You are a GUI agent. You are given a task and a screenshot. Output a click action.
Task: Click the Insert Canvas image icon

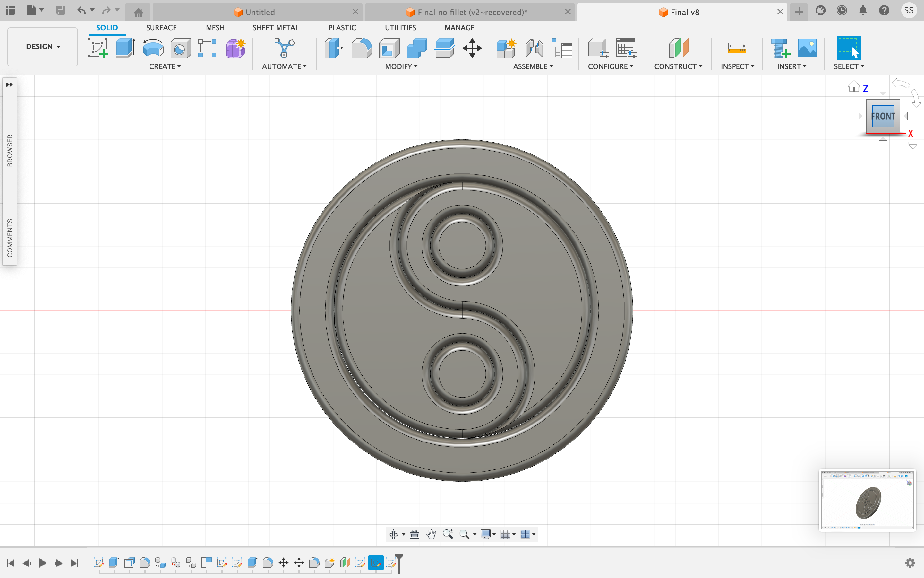[x=808, y=48]
